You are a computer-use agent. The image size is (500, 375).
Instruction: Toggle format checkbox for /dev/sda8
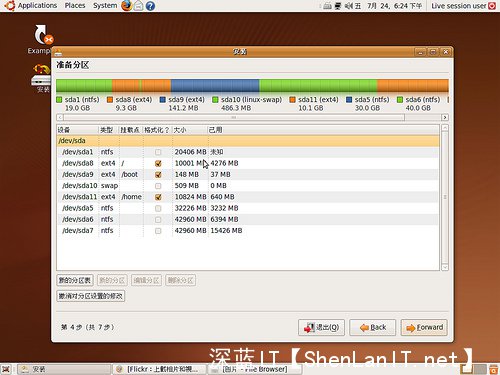tap(158, 163)
